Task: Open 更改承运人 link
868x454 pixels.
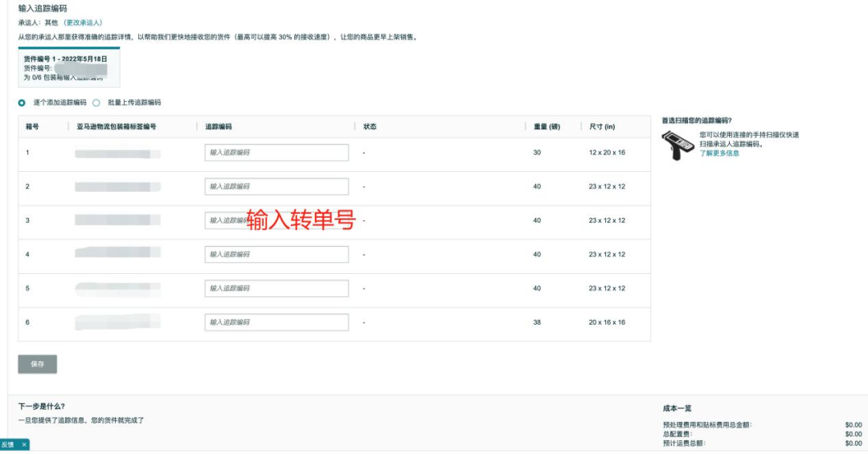Action: click(83, 22)
